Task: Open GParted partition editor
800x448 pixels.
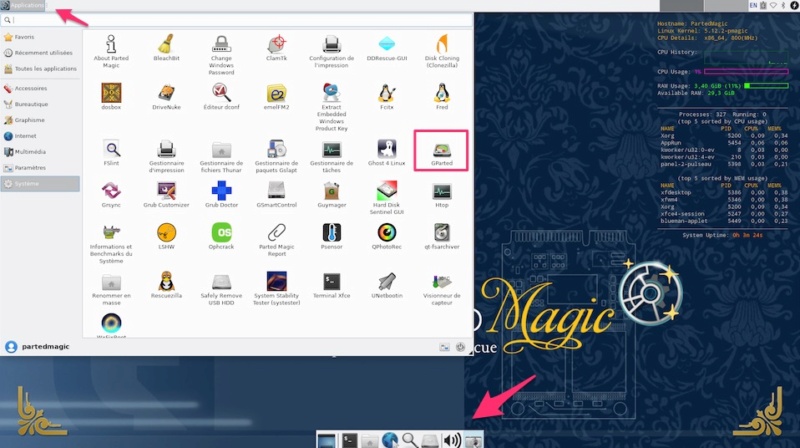Action: (x=441, y=153)
